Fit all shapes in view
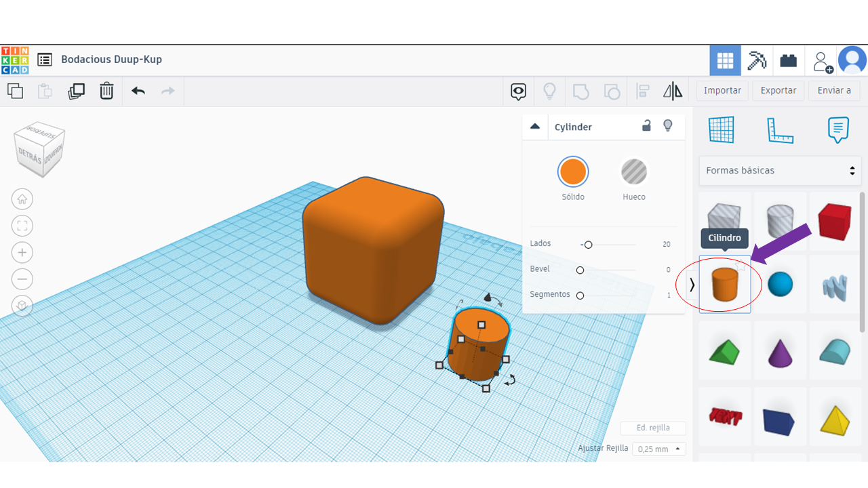This screenshot has height=488, width=868. click(22, 226)
